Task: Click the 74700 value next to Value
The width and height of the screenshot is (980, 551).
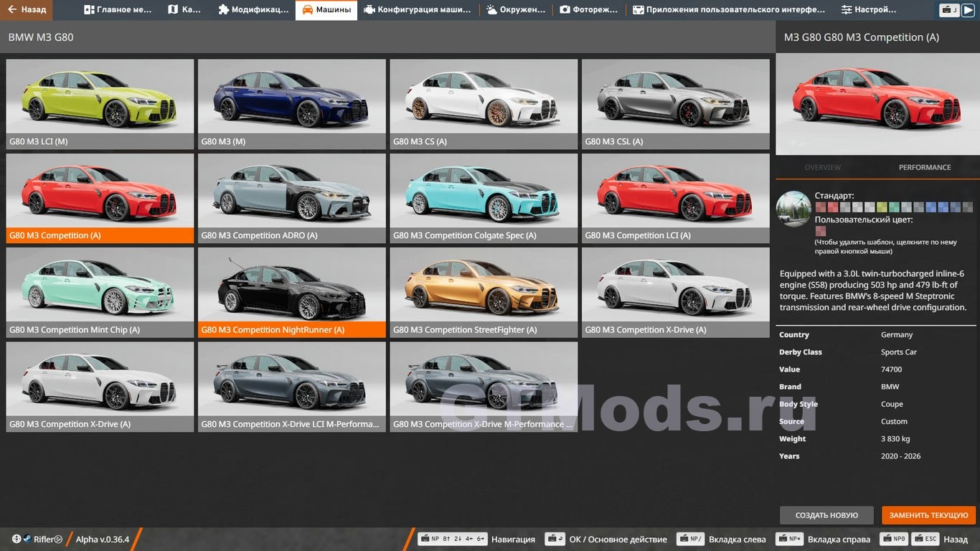Action: pos(892,369)
